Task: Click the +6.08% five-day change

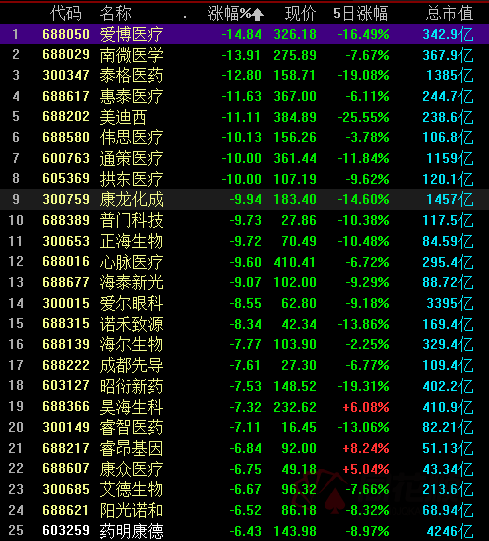Action: pyautogui.click(x=366, y=407)
